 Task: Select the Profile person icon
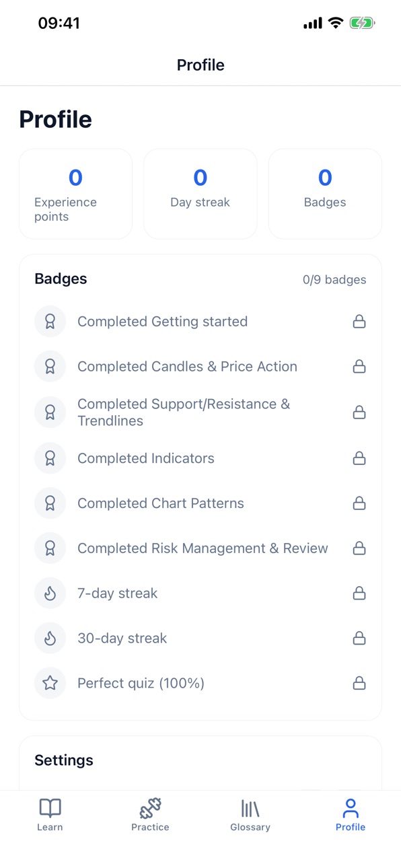[351, 807]
